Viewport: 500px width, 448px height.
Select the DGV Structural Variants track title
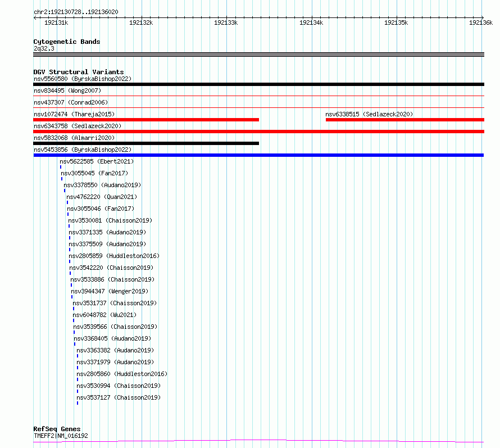click(79, 72)
